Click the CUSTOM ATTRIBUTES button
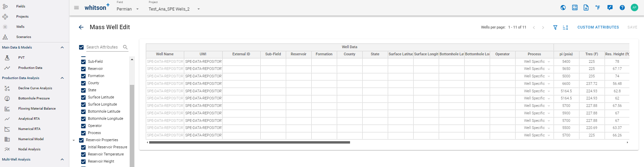 (x=598, y=27)
